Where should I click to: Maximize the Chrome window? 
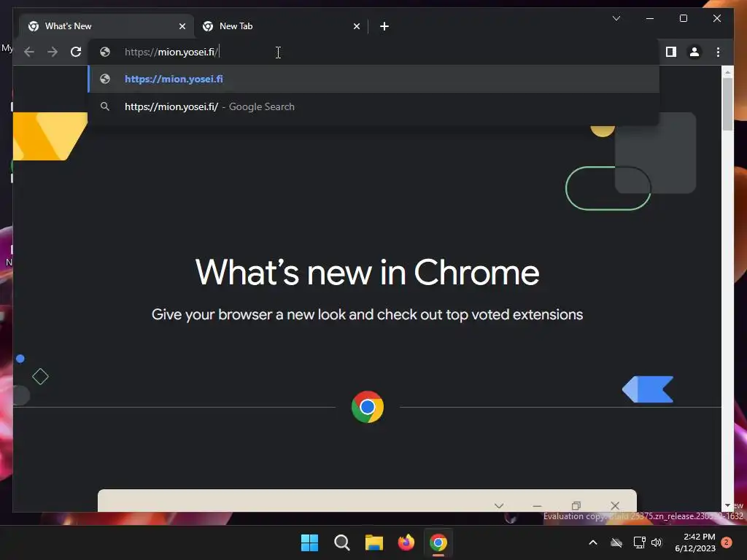683,18
